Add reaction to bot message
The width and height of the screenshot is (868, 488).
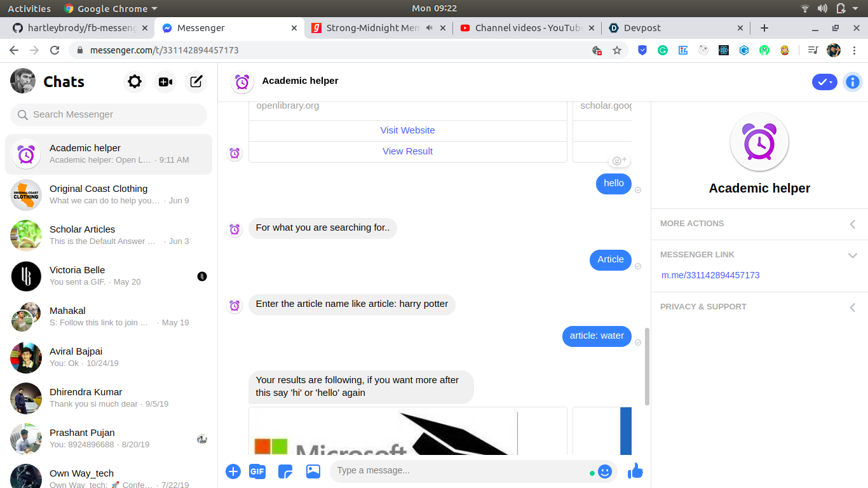[x=619, y=161]
